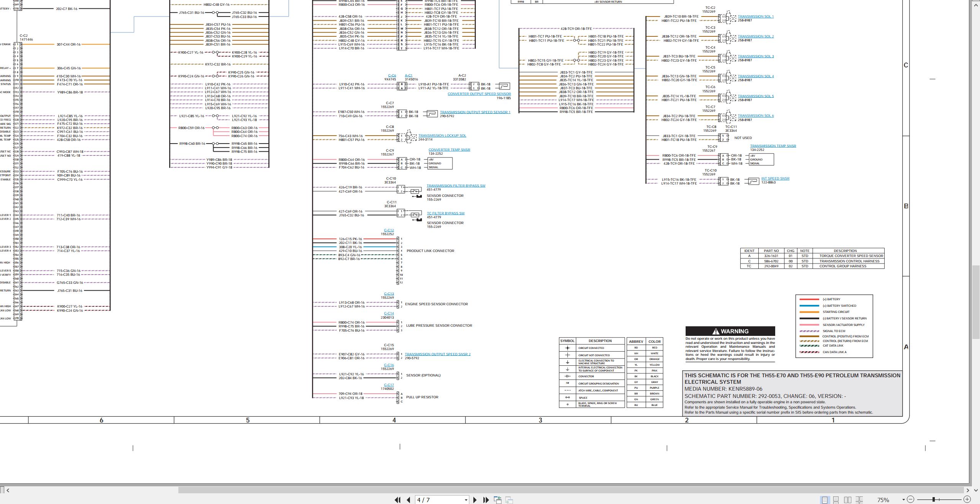Switch to continuous page layout
980x504 pixels.
(836, 500)
